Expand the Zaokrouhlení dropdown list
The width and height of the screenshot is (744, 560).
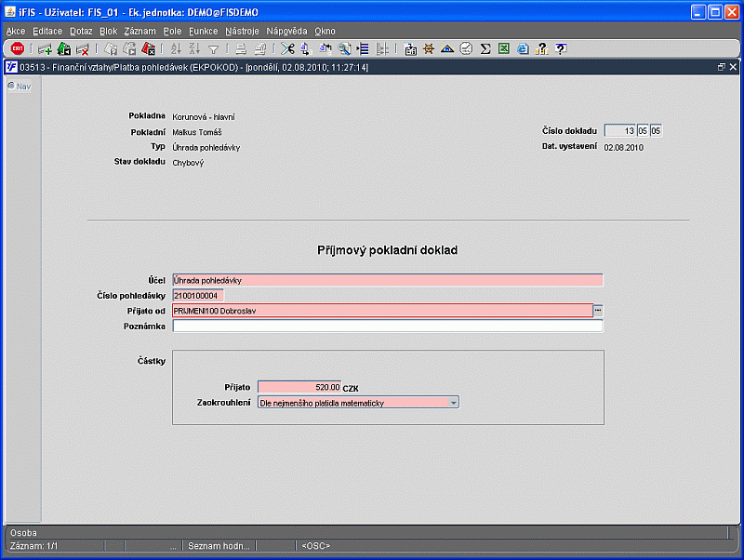454,403
